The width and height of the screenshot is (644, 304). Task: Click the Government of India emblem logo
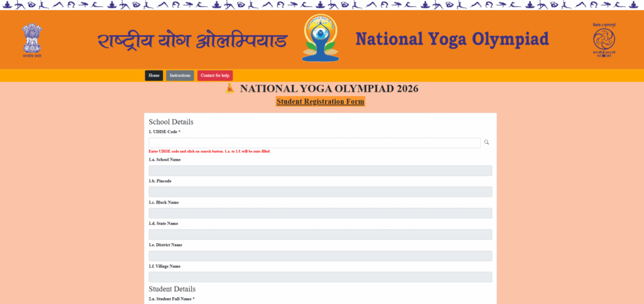[32, 40]
